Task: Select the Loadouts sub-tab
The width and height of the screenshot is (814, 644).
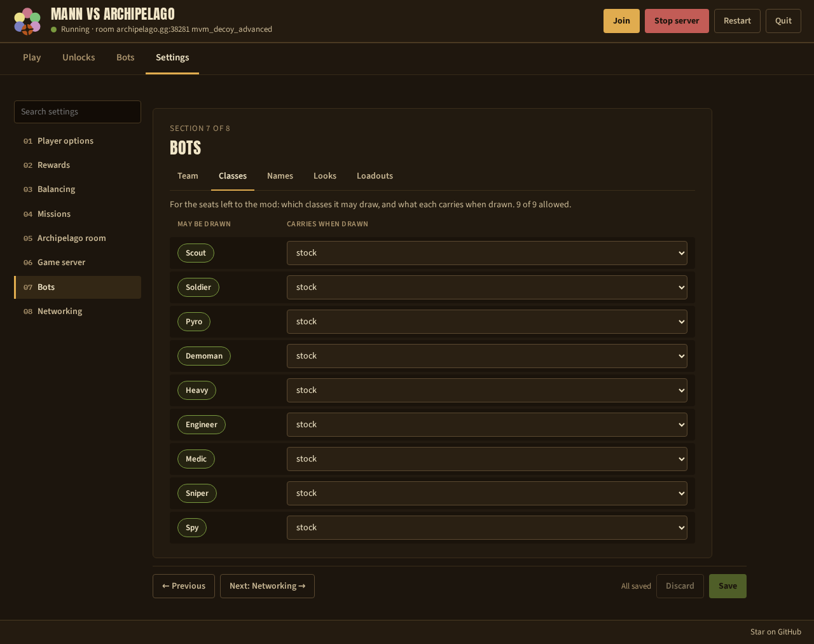Action: 375,176
